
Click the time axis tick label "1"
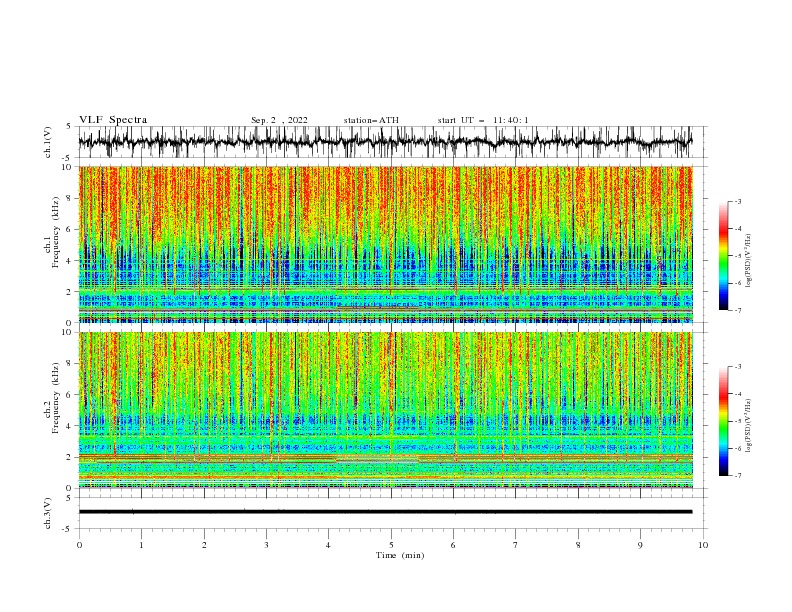141,545
